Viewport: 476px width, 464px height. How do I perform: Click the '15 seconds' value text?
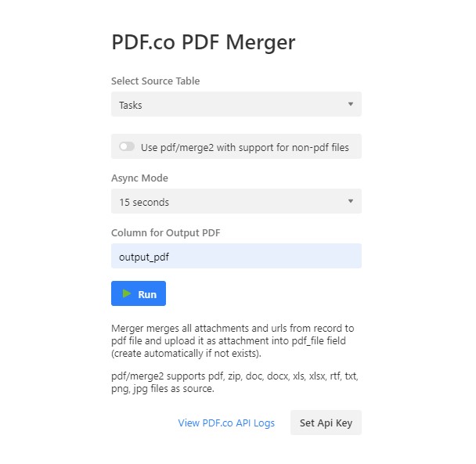click(x=144, y=202)
